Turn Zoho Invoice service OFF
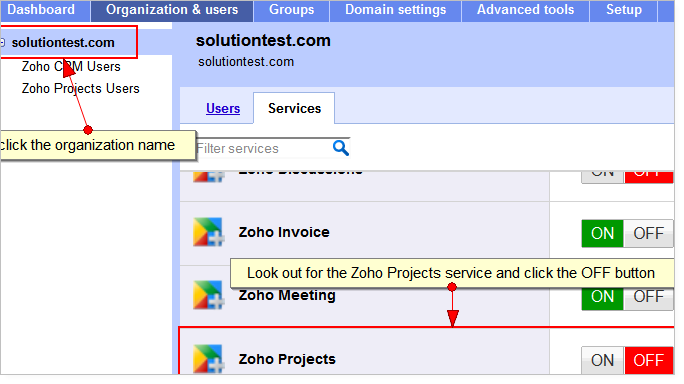 click(648, 233)
